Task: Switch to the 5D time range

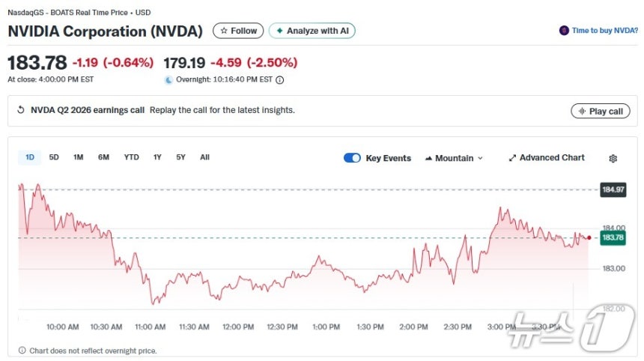Action: 54,157
